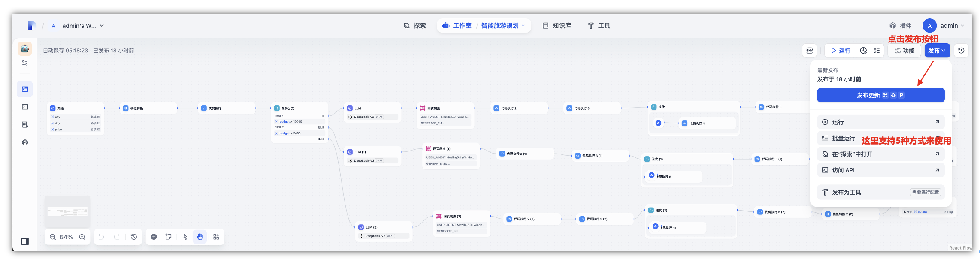Image resolution: width=980 pixels, height=259 pixels.
Task: Add a note to the canvas
Action: (169, 237)
